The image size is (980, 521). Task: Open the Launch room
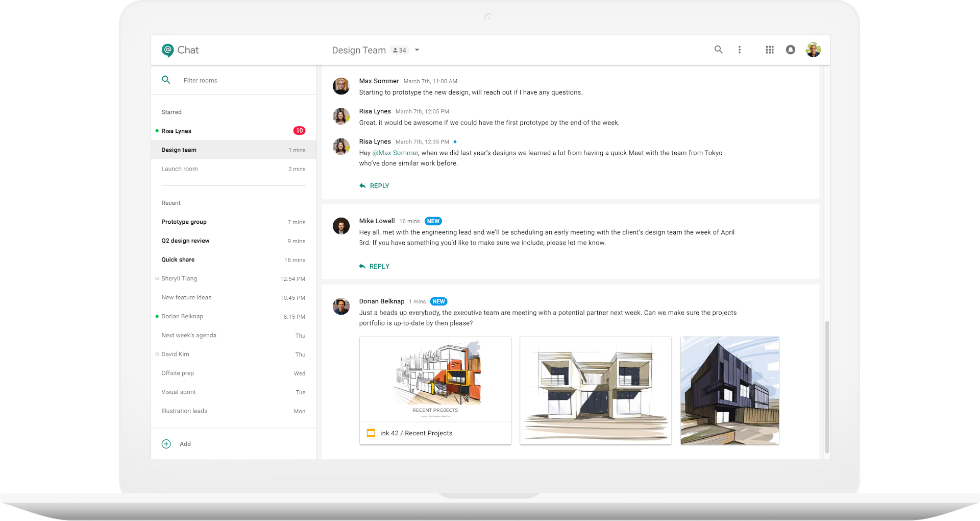234,169
